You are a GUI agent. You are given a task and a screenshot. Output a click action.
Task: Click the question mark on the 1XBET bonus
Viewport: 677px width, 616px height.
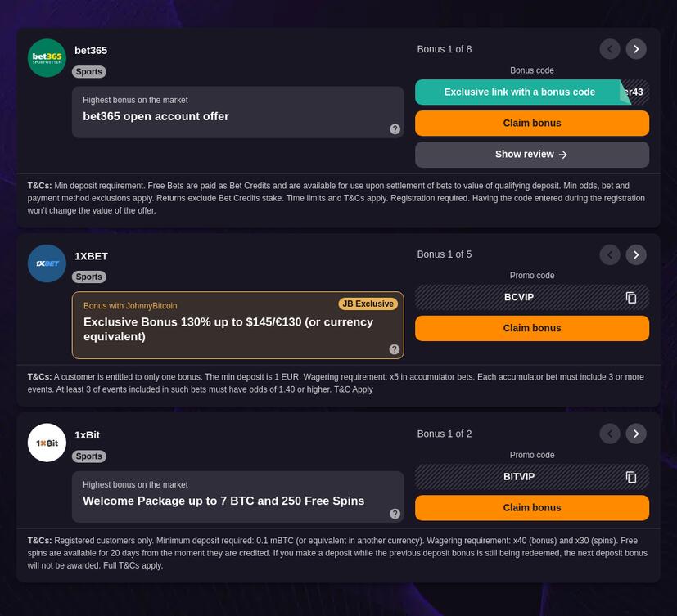[394, 349]
